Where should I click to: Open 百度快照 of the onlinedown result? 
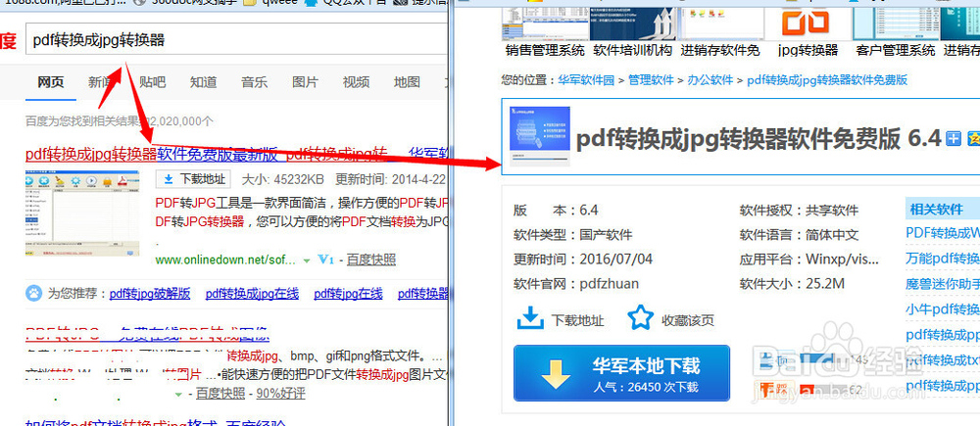click(371, 260)
